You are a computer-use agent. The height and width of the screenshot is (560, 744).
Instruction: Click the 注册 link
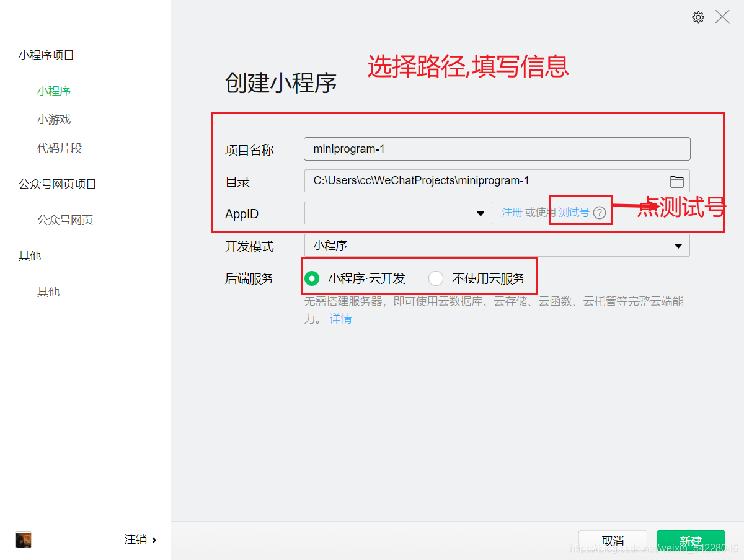pos(513,212)
